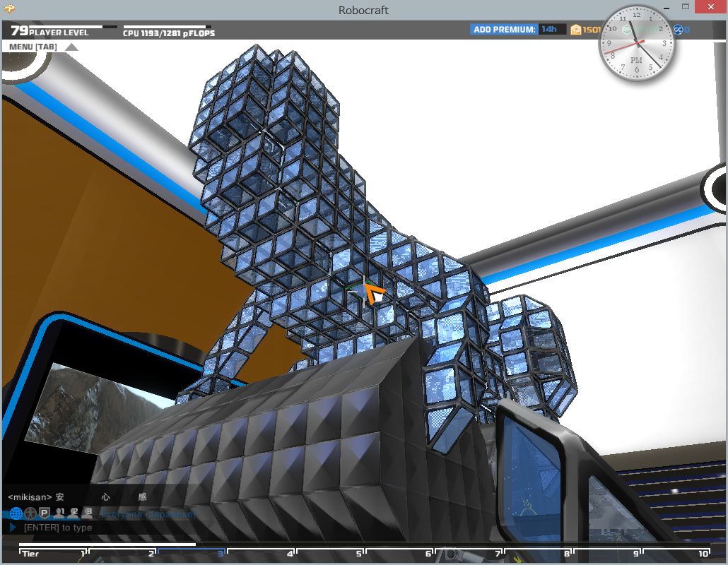Select private chat person 1 icon
The width and height of the screenshot is (728, 565).
pos(59,513)
